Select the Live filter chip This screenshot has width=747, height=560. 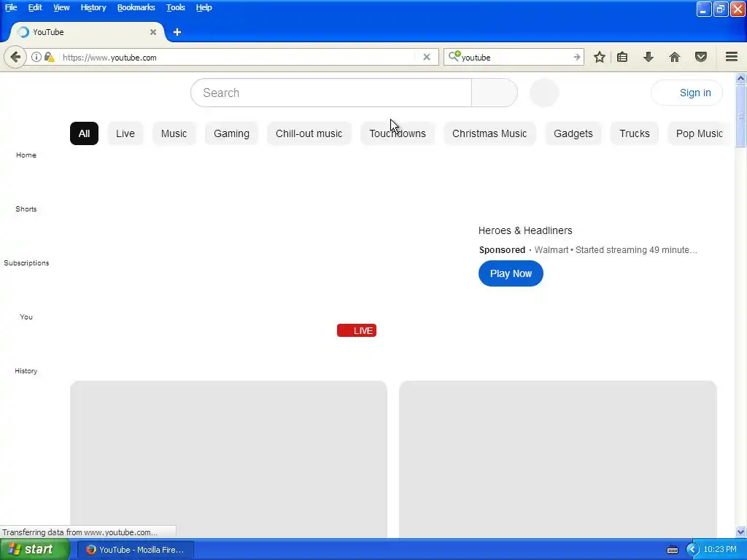125,133
